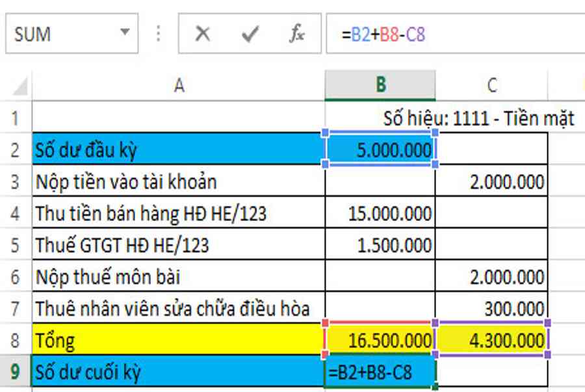Select column A header

point(179,85)
